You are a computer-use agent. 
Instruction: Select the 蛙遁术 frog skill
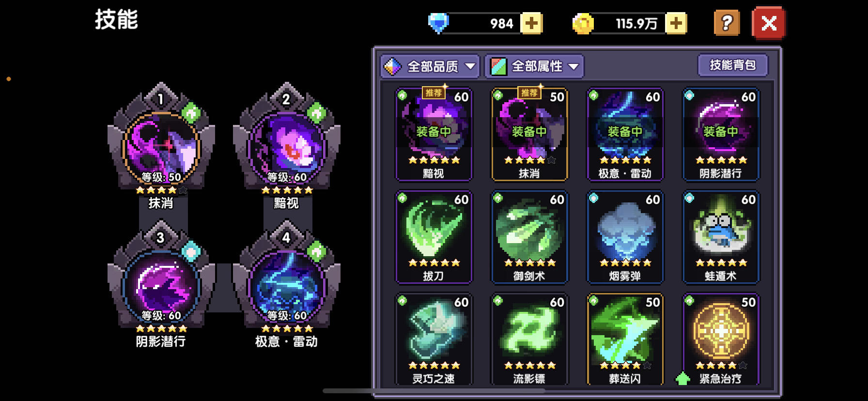721,237
